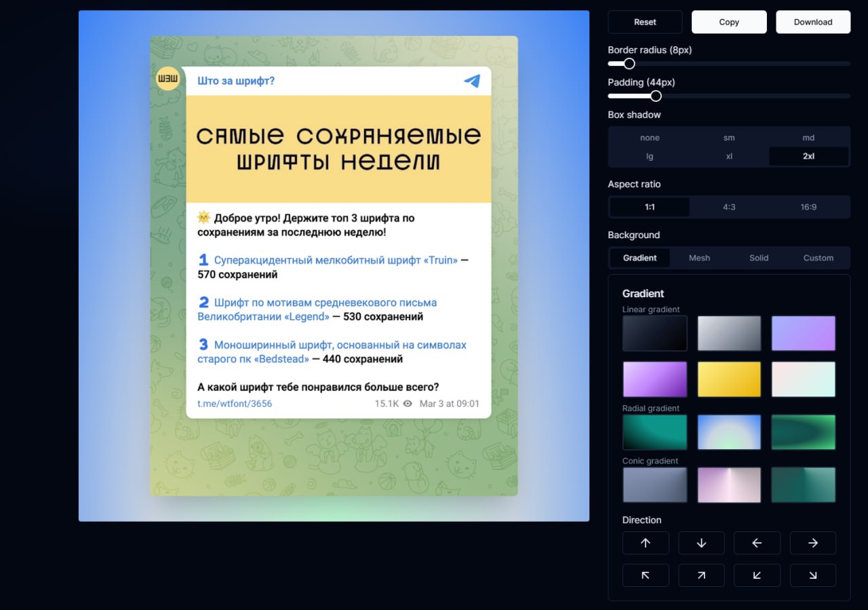
Task: Select the bottom-left diagonal direction arrow
Action: [757, 575]
